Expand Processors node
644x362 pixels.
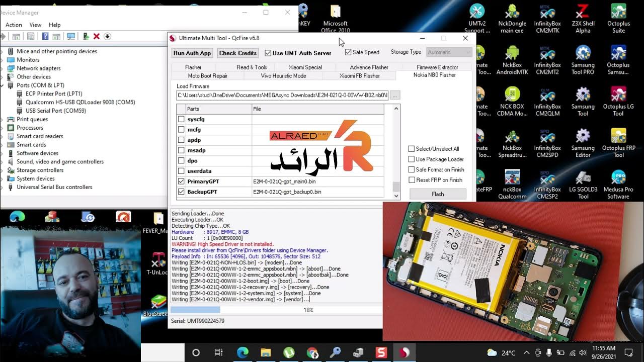(x=3, y=128)
